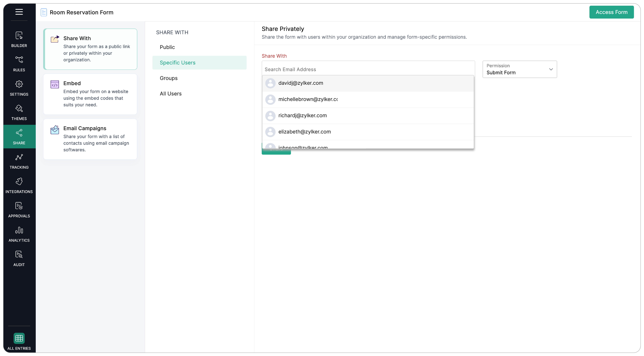Open the hamburger menu icon
The width and height of the screenshot is (644, 356).
[x=19, y=12]
